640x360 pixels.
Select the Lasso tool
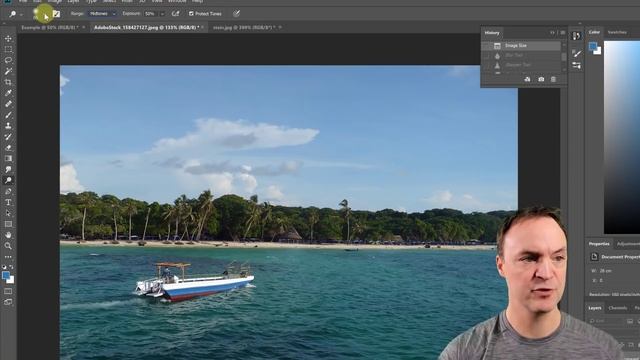pos(8,60)
